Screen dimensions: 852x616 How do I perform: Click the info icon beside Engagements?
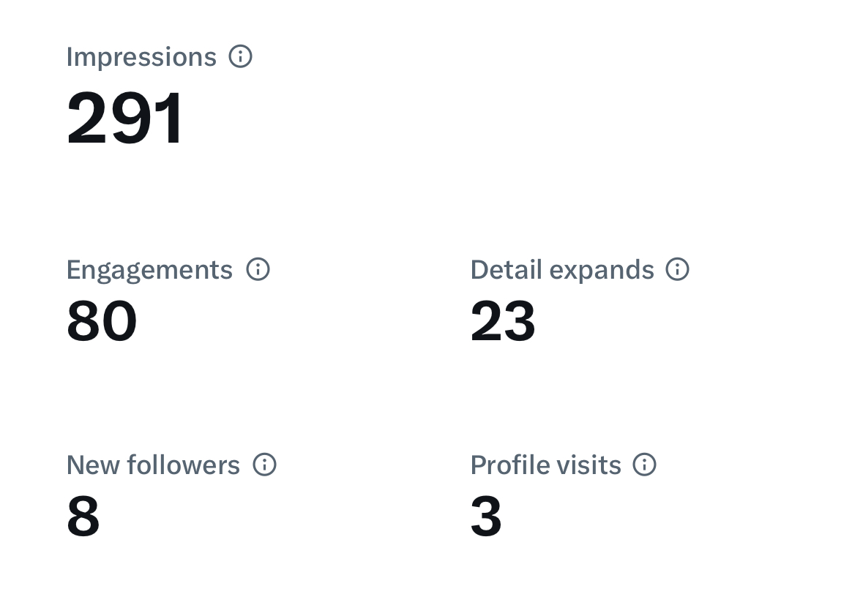(258, 269)
